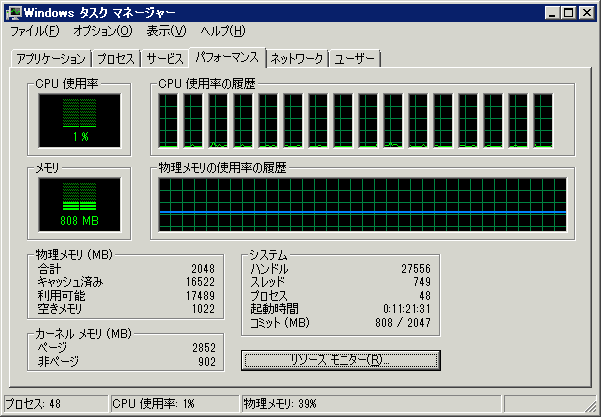Viewport: 601px width, 417px height.
Task: Click the コミット (MB) value 808 / 2047
Action: (403, 323)
